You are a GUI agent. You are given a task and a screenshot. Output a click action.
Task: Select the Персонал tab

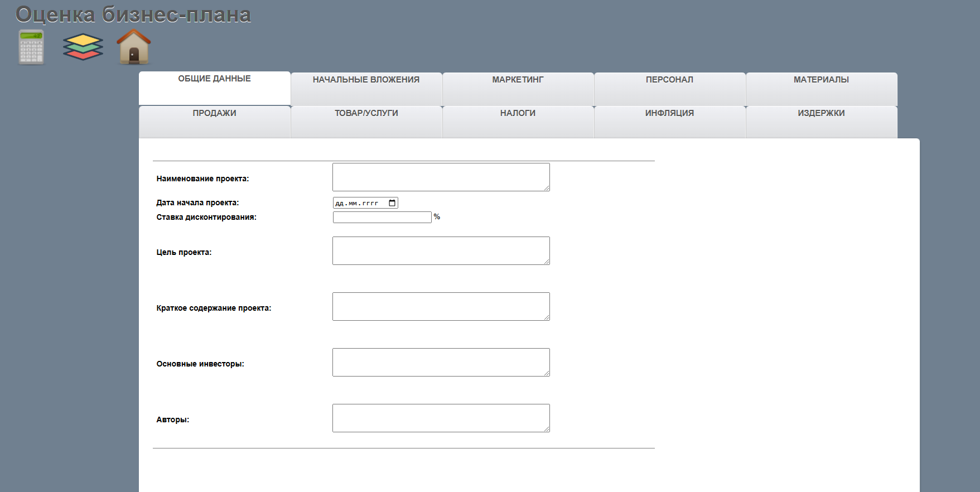[669, 80]
